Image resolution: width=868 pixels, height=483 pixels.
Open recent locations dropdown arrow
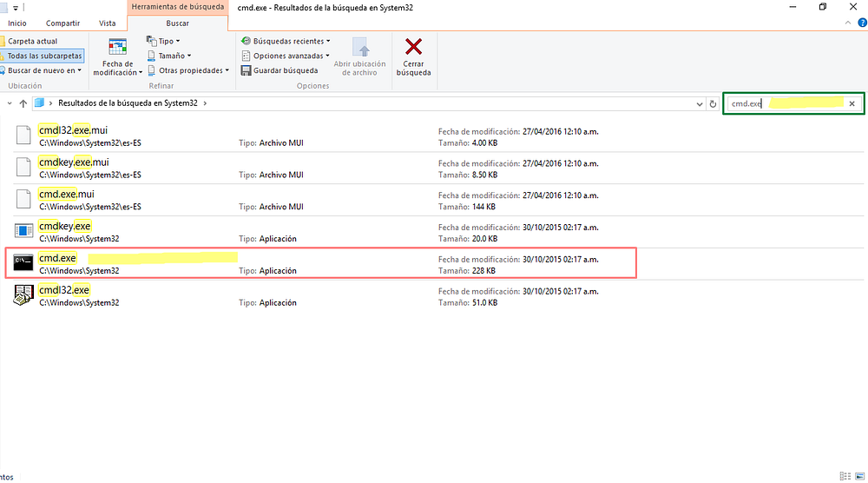click(x=10, y=103)
